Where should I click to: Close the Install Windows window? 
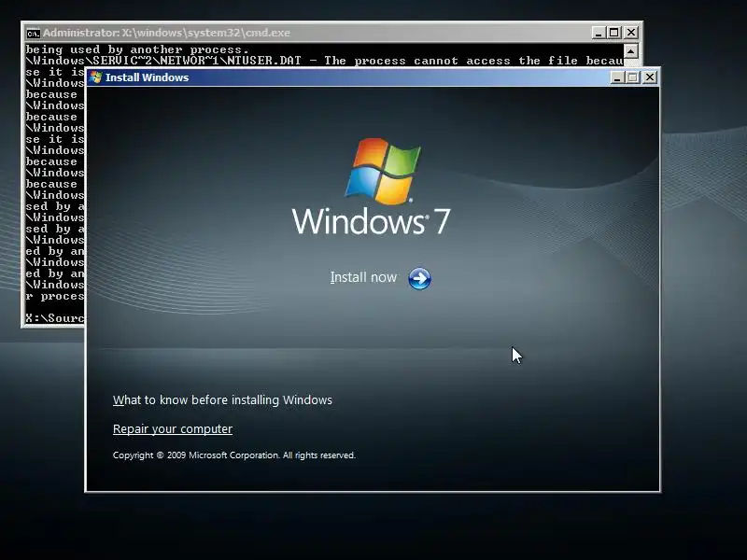tap(649, 77)
